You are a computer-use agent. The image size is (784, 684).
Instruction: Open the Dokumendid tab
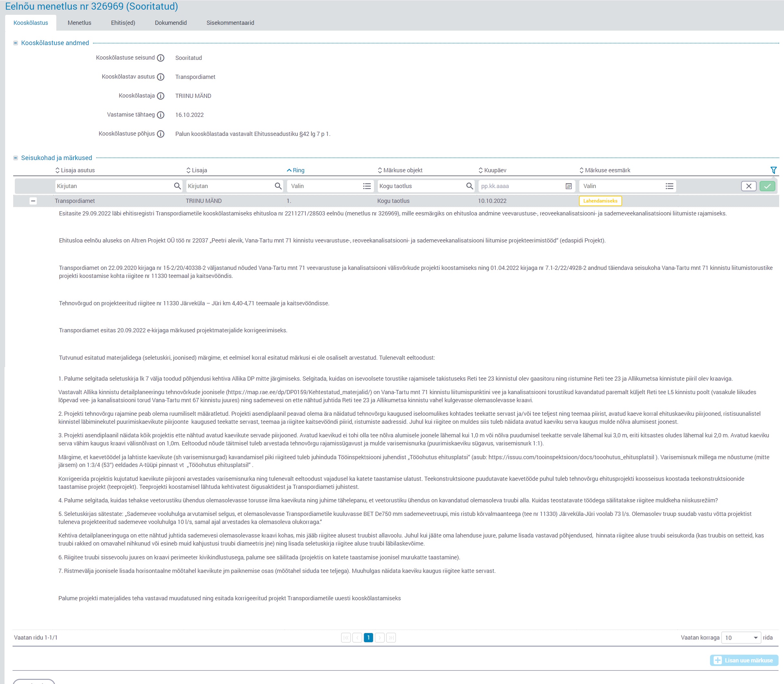(171, 23)
